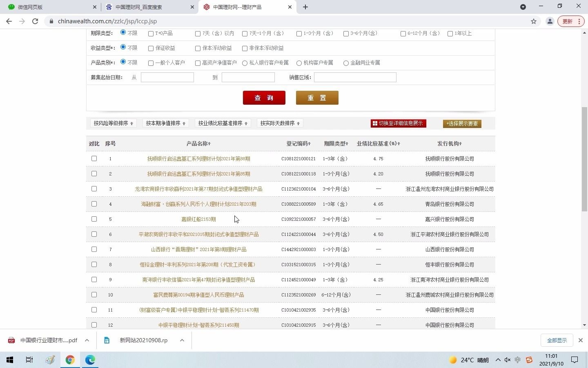
Task: Open Chrome from the taskbar
Action: pyautogui.click(x=70, y=360)
